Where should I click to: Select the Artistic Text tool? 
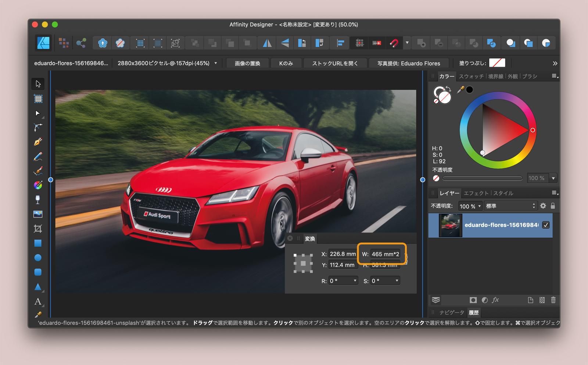tap(38, 302)
